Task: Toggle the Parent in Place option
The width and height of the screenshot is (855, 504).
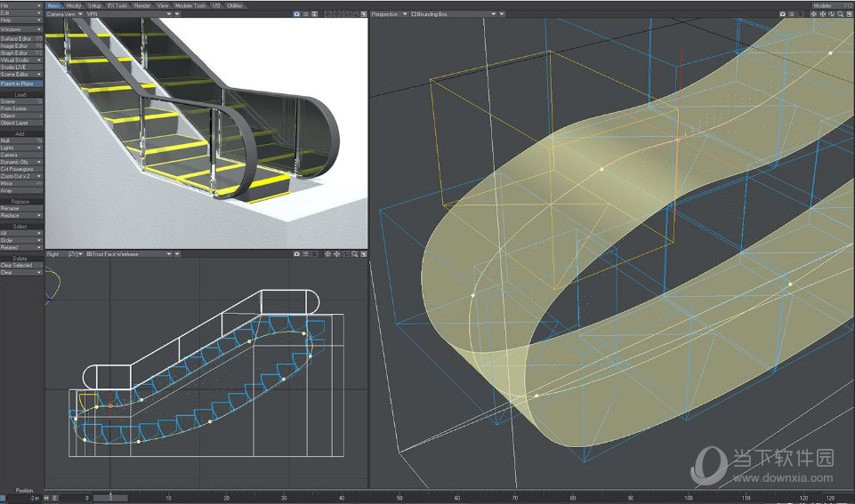Action: tap(21, 83)
